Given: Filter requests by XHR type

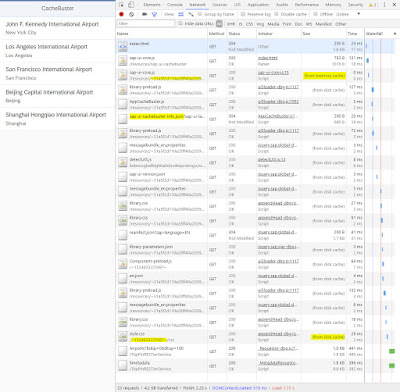Looking at the screenshot, I should tap(231, 24).
